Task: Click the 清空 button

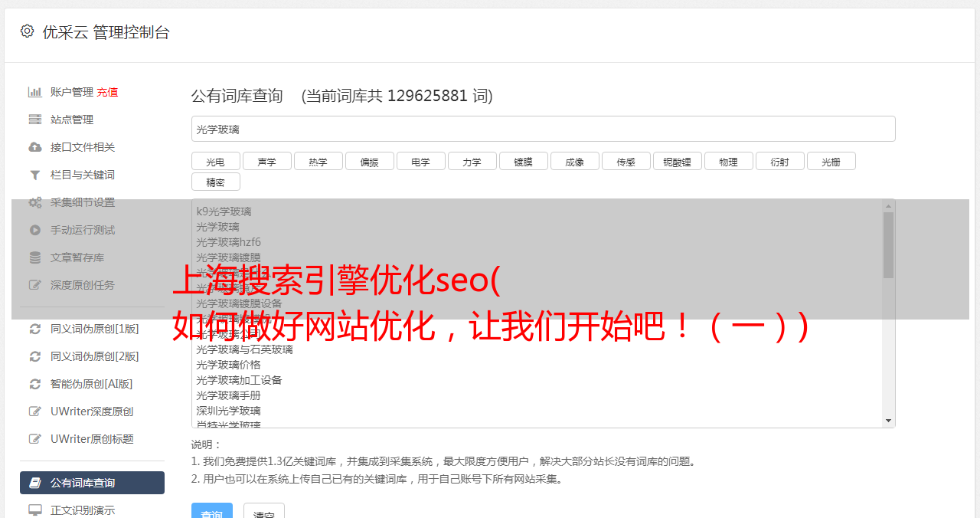Action: point(264,511)
